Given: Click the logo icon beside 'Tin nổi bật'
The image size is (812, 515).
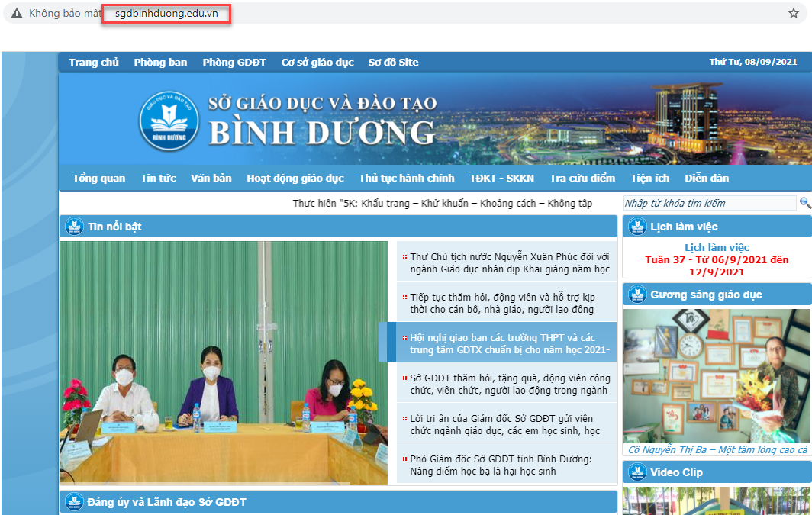Looking at the screenshot, I should [74, 226].
